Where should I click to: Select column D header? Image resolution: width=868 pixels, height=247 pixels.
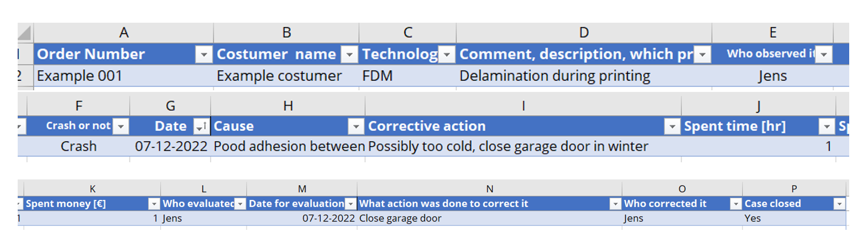pyautogui.click(x=584, y=33)
